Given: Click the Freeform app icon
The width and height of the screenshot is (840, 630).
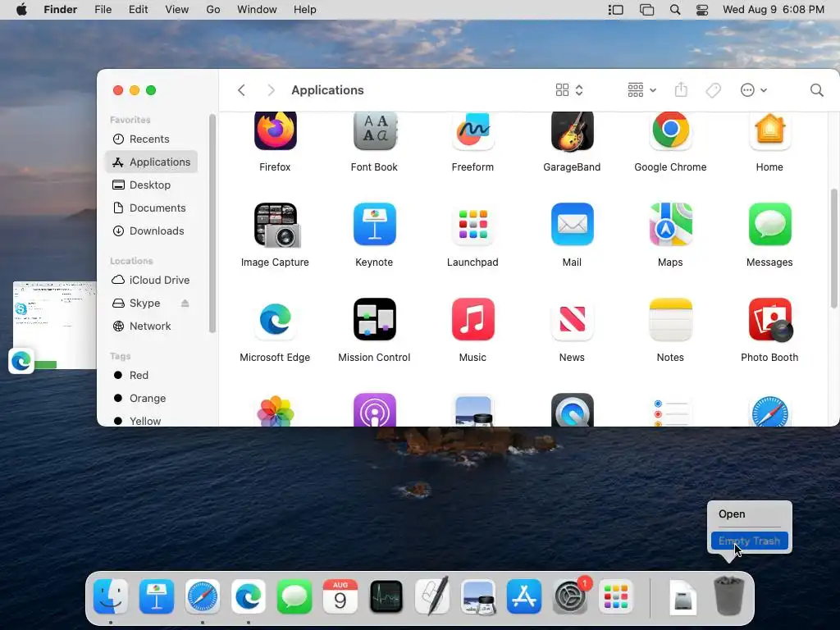Looking at the screenshot, I should (472, 130).
